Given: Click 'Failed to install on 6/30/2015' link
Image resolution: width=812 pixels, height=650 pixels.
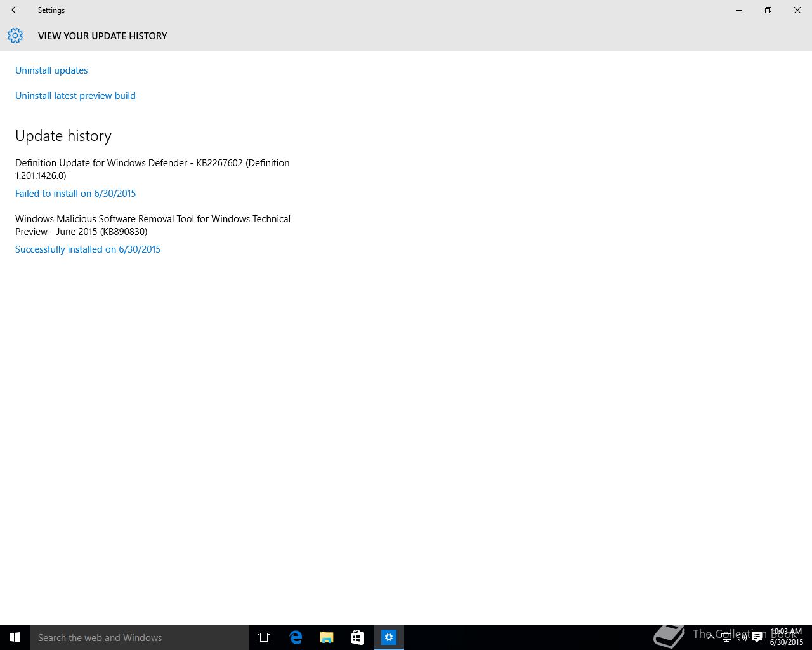Looking at the screenshot, I should coord(75,194).
